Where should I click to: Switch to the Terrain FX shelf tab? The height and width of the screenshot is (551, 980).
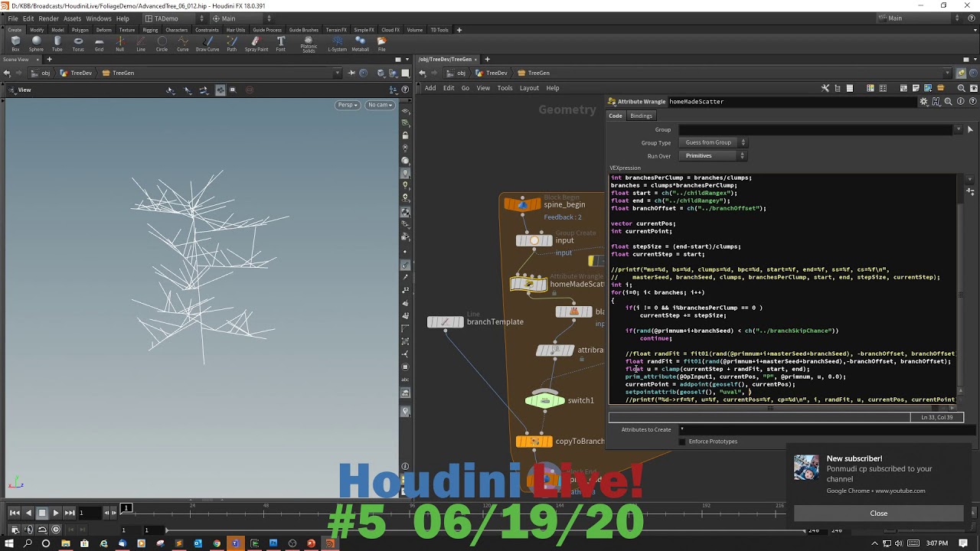[x=336, y=30]
